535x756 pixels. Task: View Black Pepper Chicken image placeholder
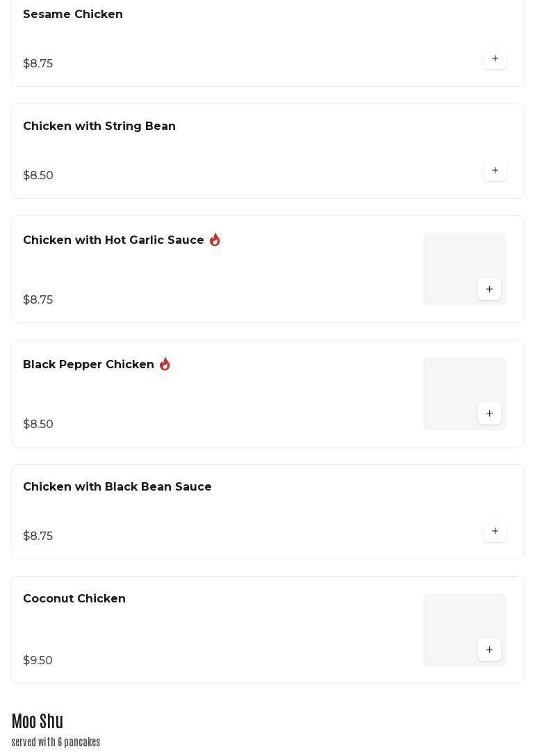[x=465, y=393]
